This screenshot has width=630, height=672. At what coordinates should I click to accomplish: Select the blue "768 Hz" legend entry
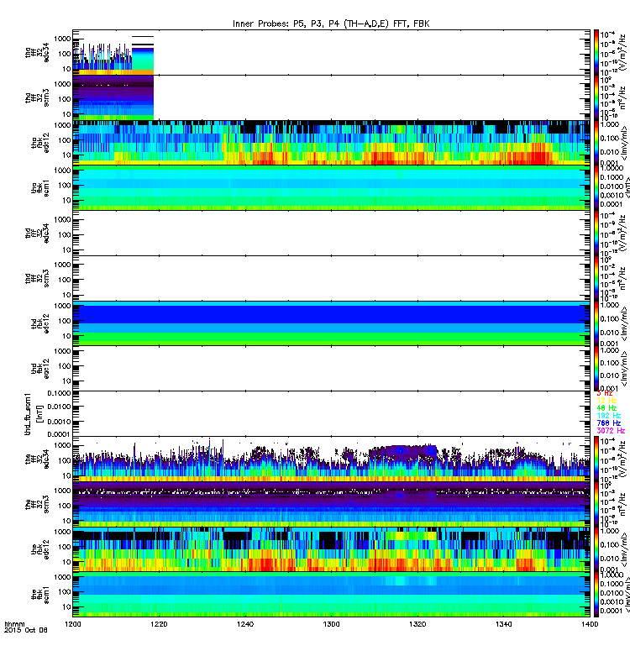608,423
